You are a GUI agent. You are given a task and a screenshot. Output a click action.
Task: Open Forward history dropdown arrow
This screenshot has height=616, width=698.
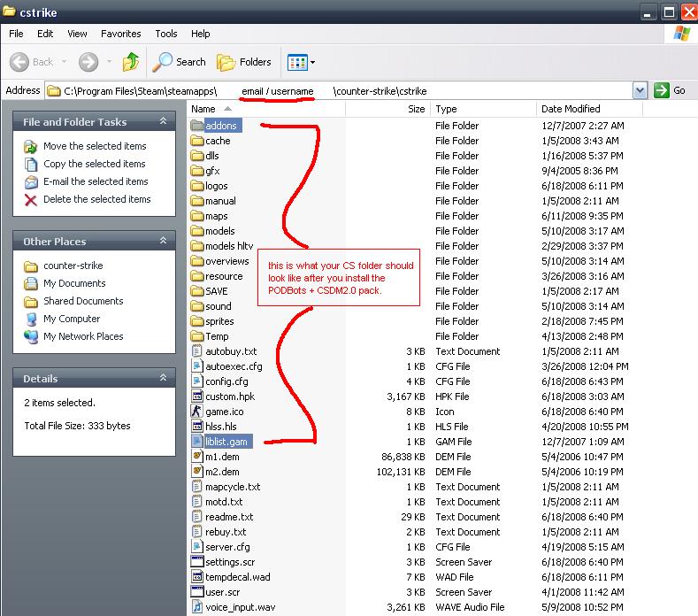point(109,61)
